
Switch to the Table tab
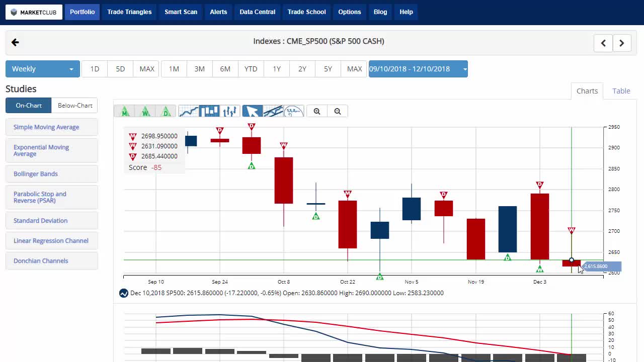pos(621,91)
